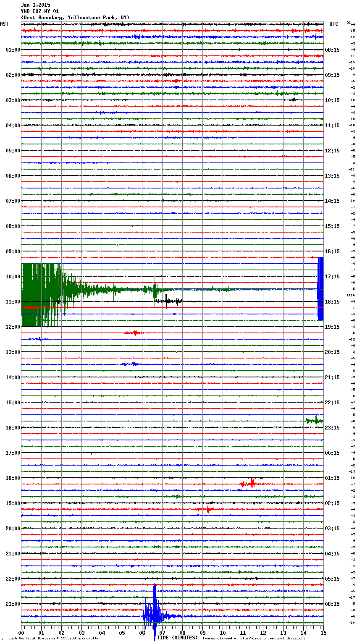
Task: Click the '00:15' UTC time label
Action: 332,453
